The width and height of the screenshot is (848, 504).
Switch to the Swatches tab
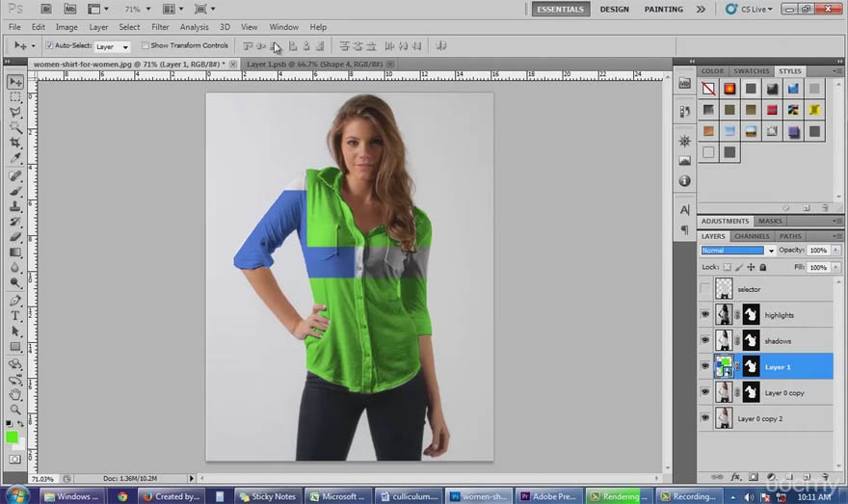(752, 71)
